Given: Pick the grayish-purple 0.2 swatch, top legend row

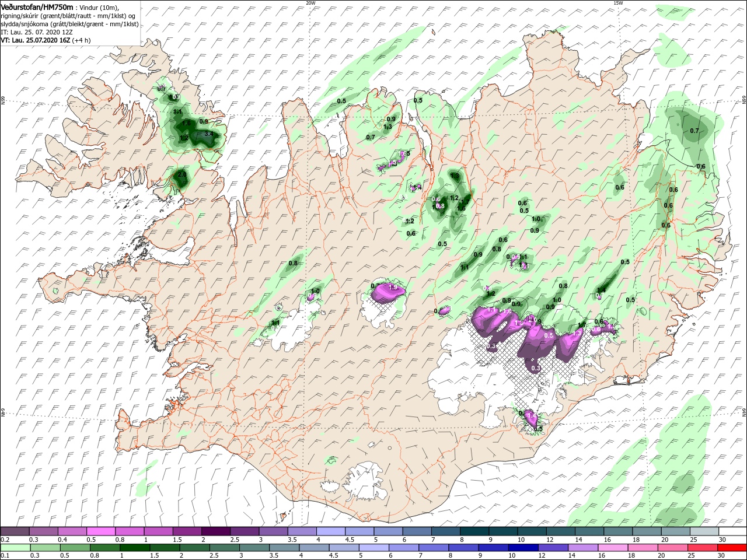Looking at the screenshot, I should click(15, 531).
